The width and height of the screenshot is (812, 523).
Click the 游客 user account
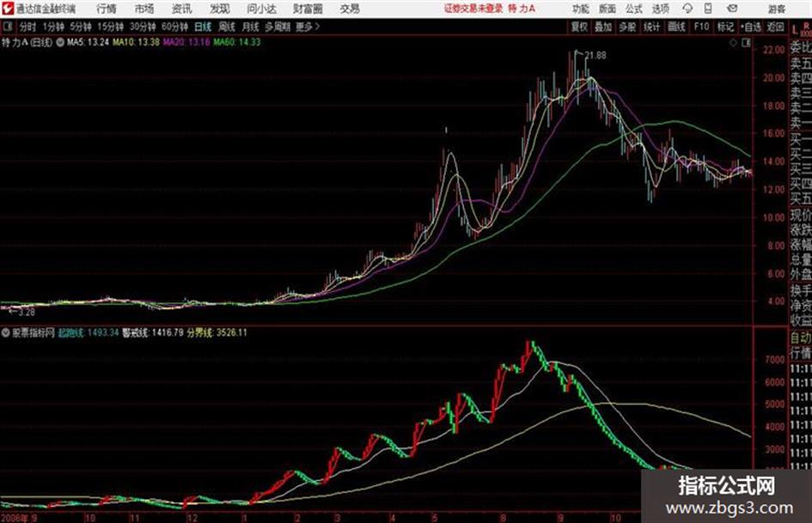tap(776, 9)
